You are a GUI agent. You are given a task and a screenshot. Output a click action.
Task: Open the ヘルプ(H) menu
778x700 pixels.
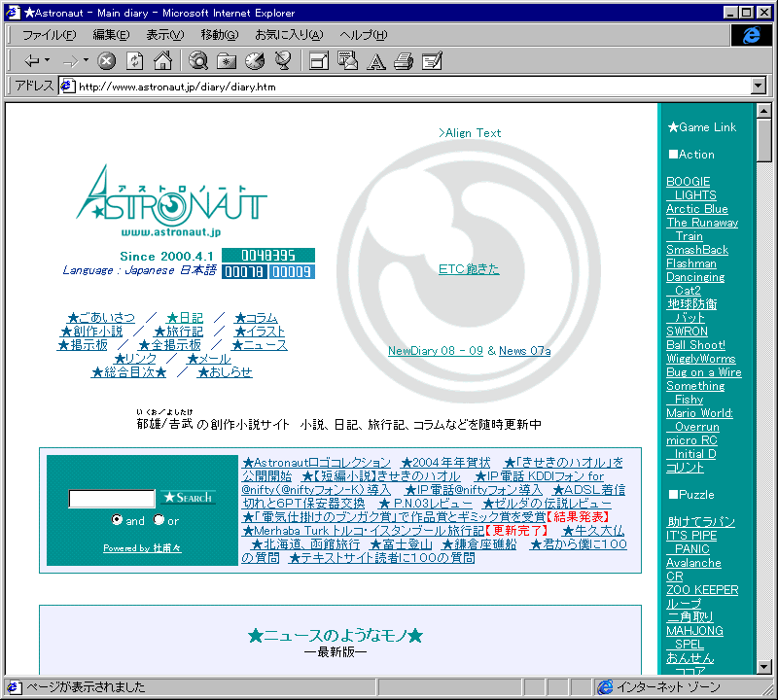363,35
